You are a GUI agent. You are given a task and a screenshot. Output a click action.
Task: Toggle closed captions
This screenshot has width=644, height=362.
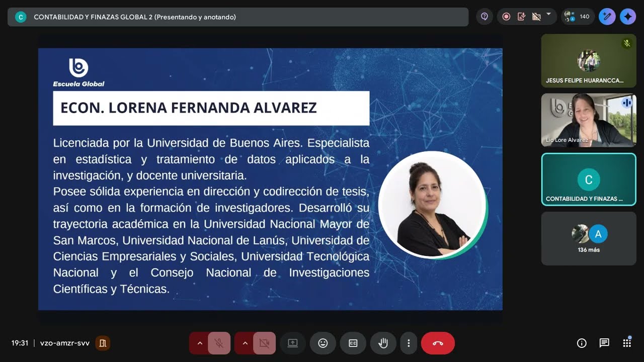353,343
